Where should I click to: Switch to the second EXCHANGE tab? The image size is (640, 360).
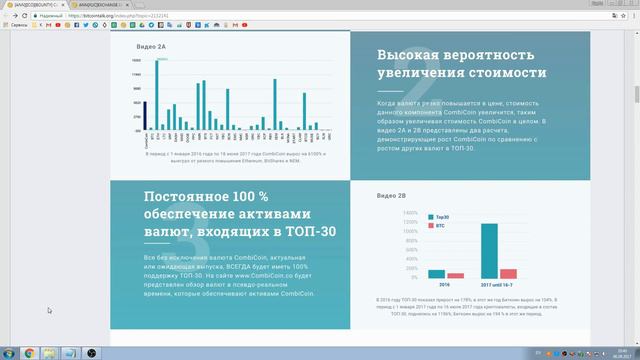click(x=100, y=5)
